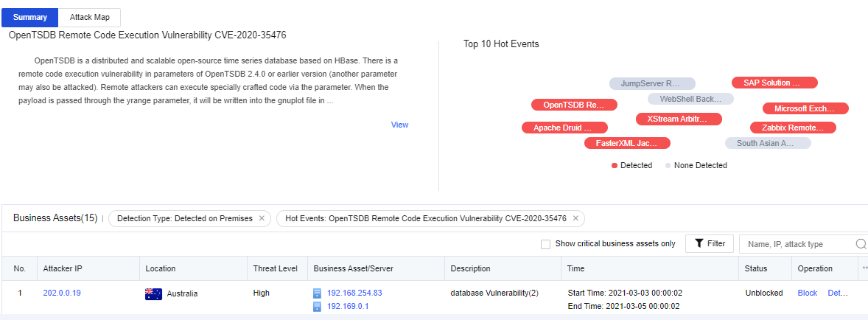Select the Microsoft Exch... hot event tag
This screenshot has width=868, height=320.
[x=805, y=108]
